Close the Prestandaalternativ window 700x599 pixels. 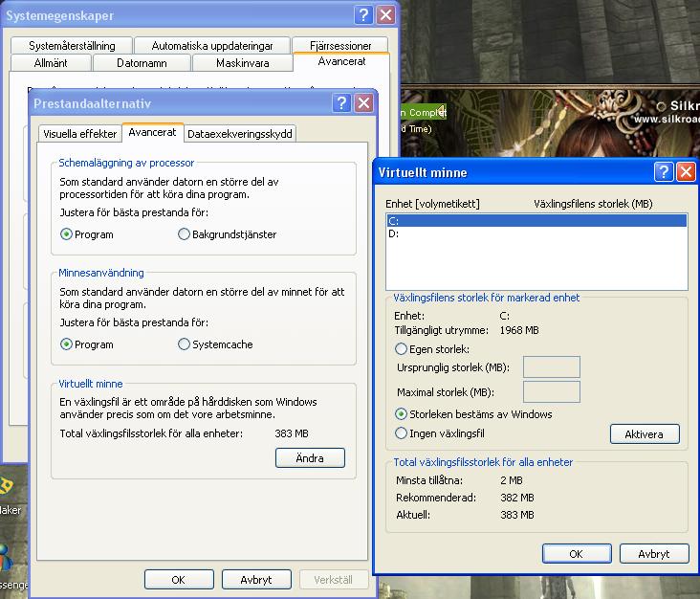click(x=365, y=103)
